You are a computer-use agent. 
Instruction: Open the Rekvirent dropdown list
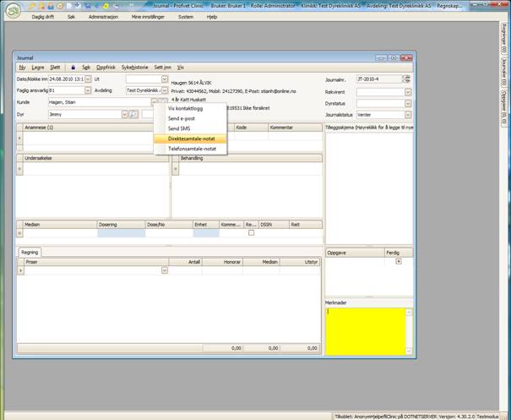click(407, 90)
